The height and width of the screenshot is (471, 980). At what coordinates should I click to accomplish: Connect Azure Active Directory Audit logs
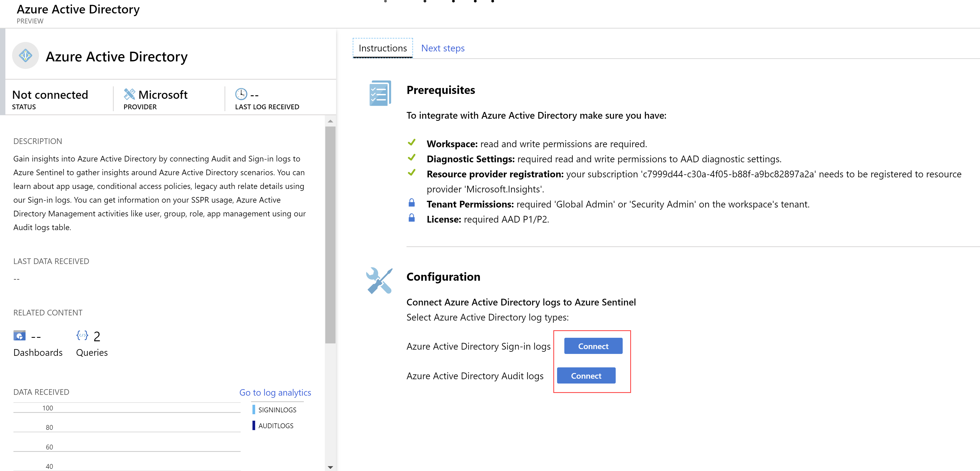pyautogui.click(x=586, y=376)
